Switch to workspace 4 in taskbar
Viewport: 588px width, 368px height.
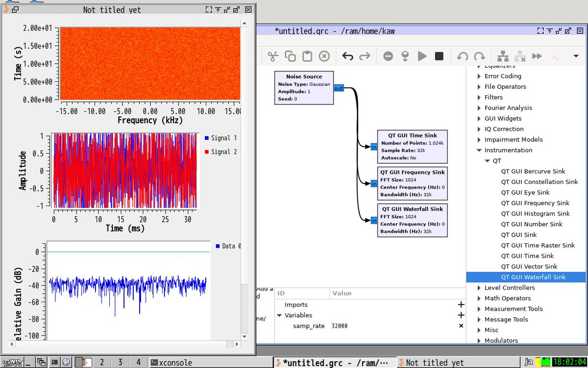click(139, 362)
